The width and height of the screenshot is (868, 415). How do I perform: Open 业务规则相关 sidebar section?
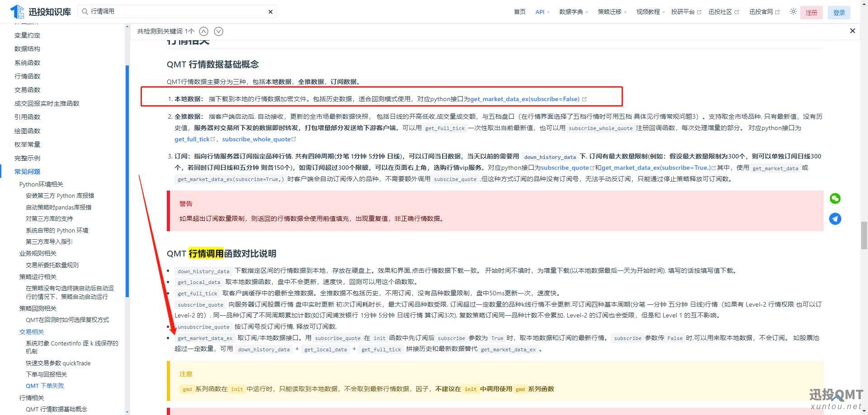pyautogui.click(x=38, y=253)
